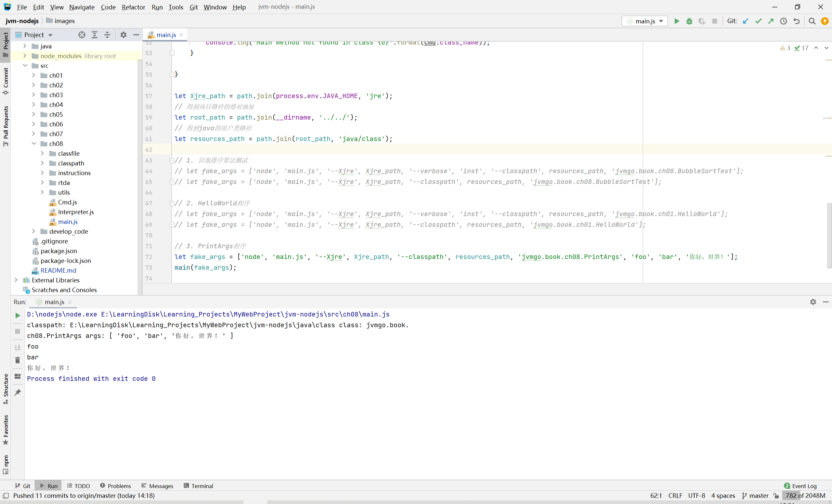Open the File menu
The image size is (832, 504).
[21, 7]
